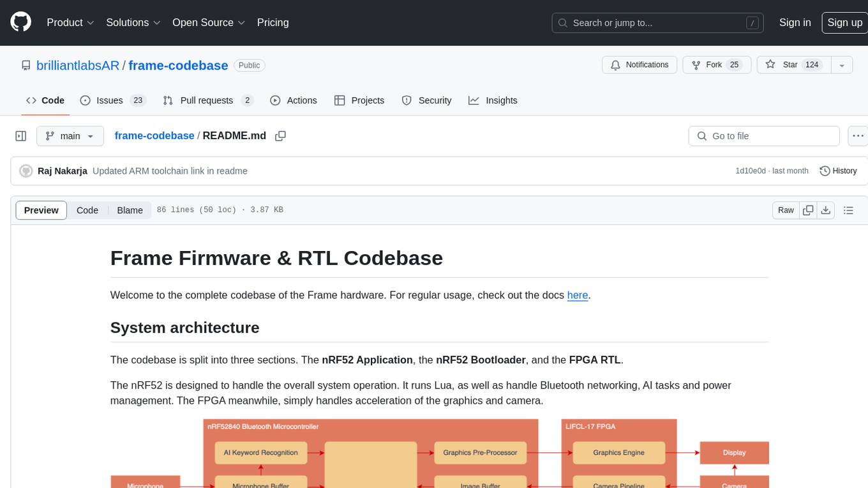This screenshot has width=868, height=488.
Task: Click the Star count 124
Action: tap(812, 65)
